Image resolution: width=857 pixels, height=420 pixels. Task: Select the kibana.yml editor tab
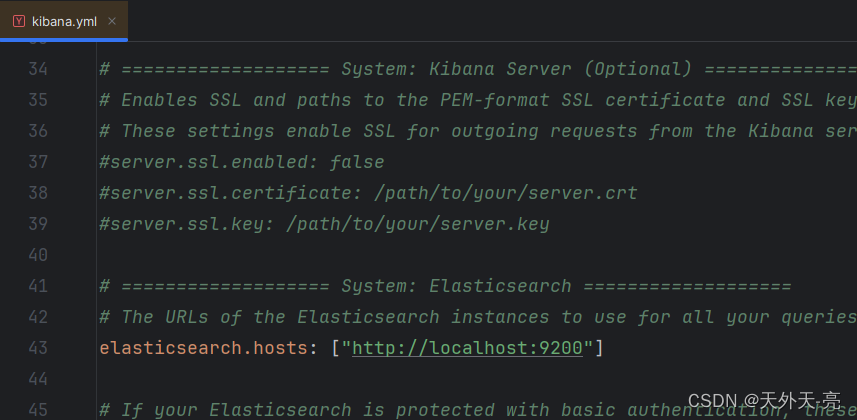point(64,21)
